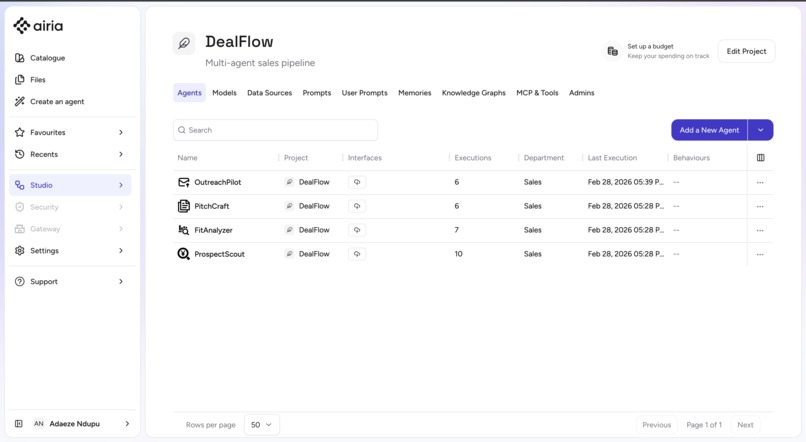806x442 pixels.
Task: Expand the Favourites chevron
Action: pos(121,132)
